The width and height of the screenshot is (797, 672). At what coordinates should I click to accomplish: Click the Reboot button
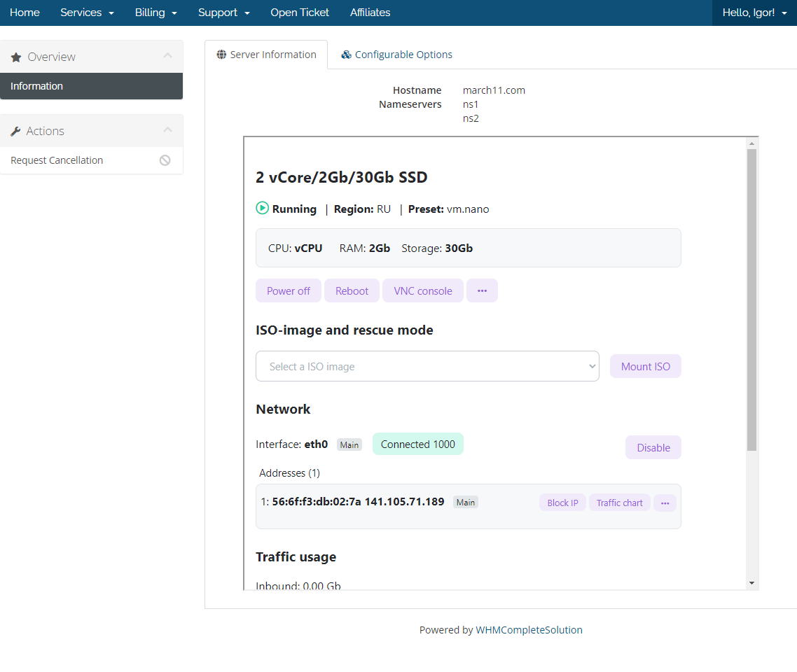coord(352,290)
